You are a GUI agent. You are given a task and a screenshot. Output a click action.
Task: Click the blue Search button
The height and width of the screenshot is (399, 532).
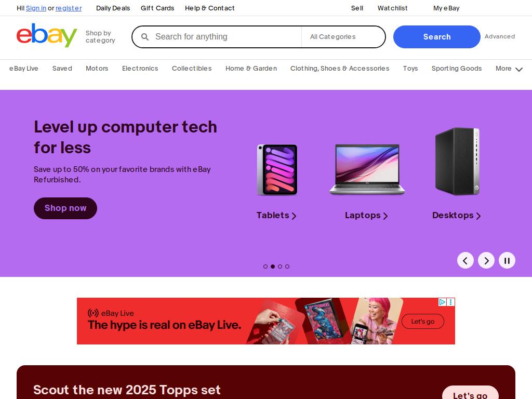[436, 37]
